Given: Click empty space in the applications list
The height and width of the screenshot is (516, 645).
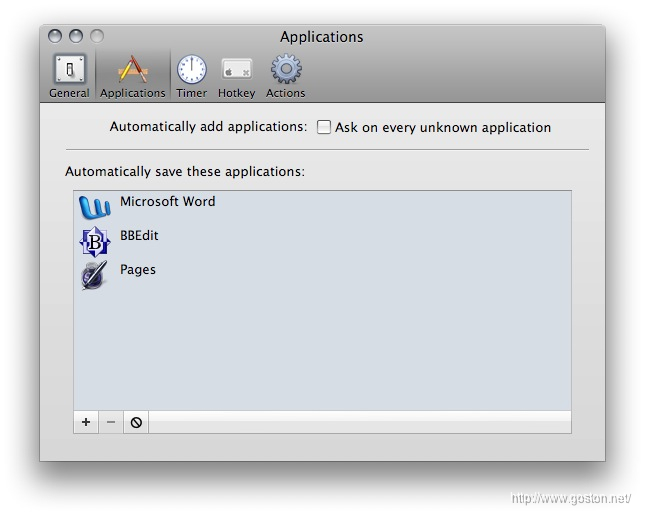Looking at the screenshot, I should pyautogui.click(x=320, y=350).
